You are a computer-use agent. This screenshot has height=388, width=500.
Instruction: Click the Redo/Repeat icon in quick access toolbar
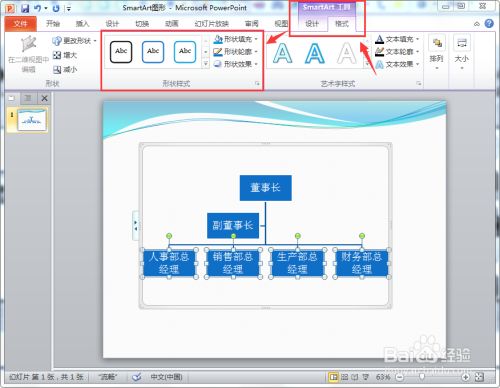56,8
